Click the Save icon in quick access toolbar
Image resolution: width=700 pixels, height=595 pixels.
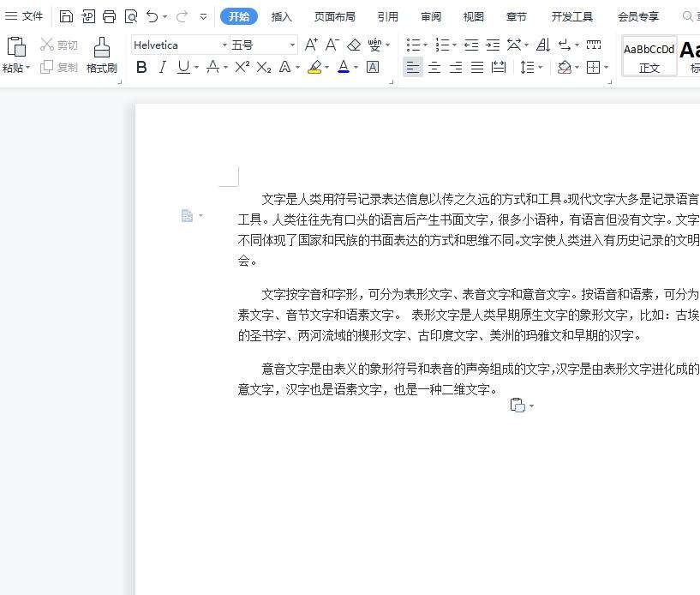point(66,16)
